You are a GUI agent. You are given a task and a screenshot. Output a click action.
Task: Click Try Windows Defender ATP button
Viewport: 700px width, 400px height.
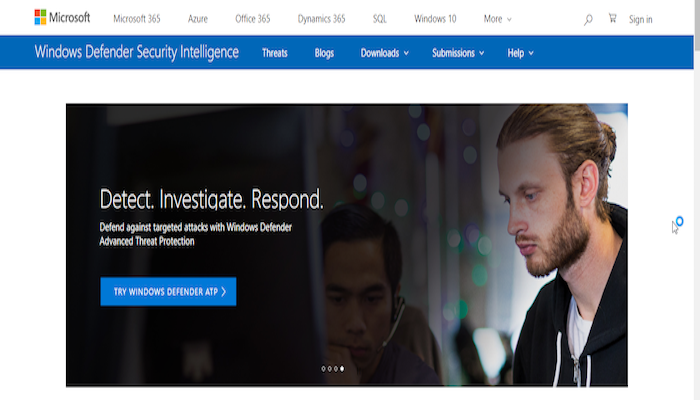[168, 292]
